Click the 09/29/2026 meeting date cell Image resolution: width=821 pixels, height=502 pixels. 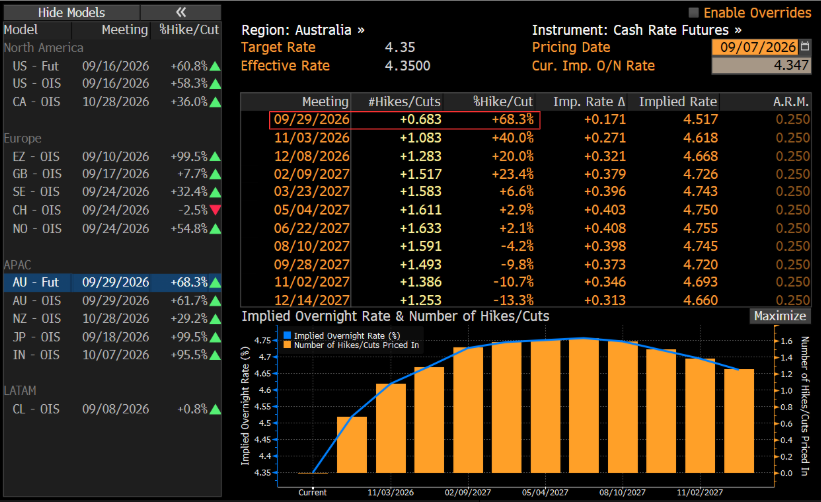point(311,119)
